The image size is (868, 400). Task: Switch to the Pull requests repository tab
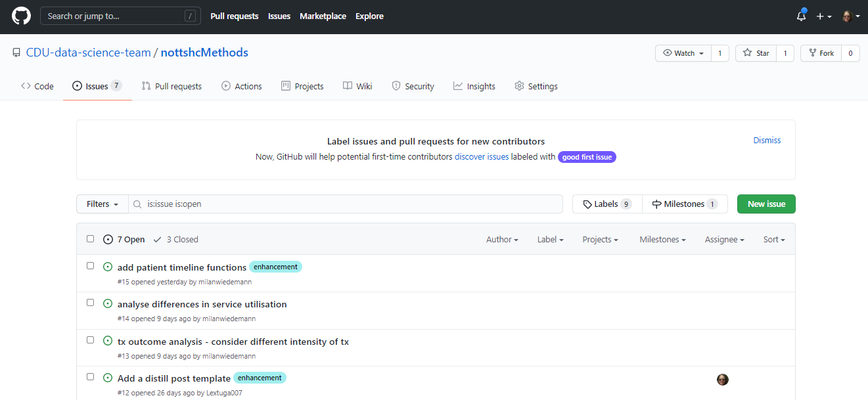[171, 86]
